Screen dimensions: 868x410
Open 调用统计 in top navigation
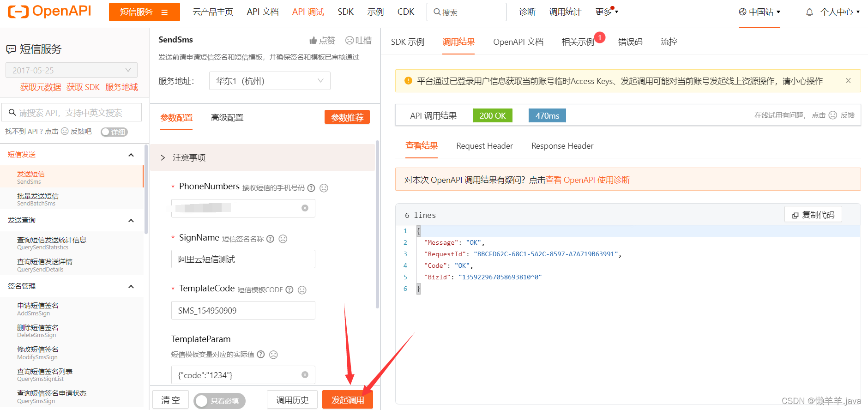pyautogui.click(x=565, y=12)
